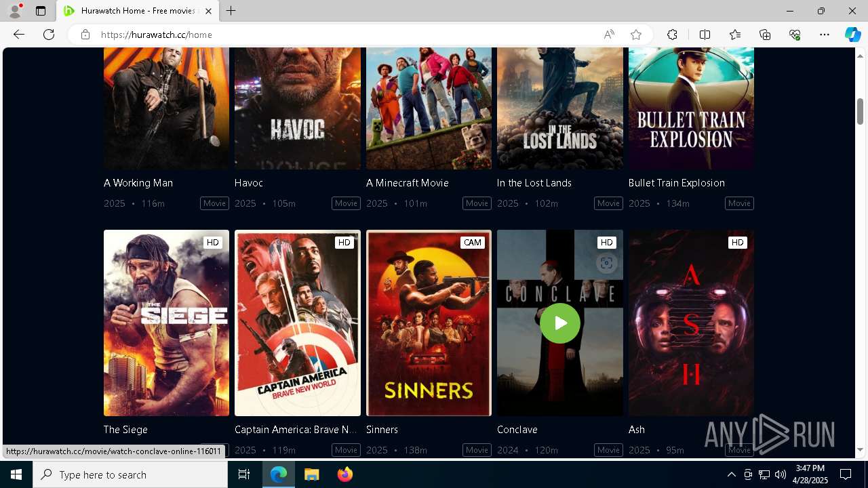This screenshot has height=488, width=868.
Task: Open the In the Lost Lands title link
Action: pyautogui.click(x=534, y=183)
